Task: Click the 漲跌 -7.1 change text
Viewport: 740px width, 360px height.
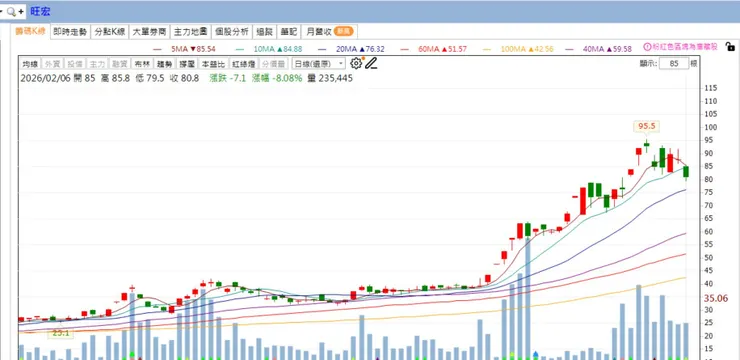Action: tap(227, 78)
